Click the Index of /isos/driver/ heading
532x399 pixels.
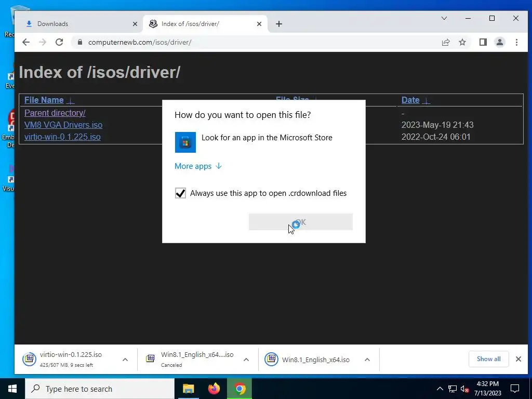tap(99, 72)
